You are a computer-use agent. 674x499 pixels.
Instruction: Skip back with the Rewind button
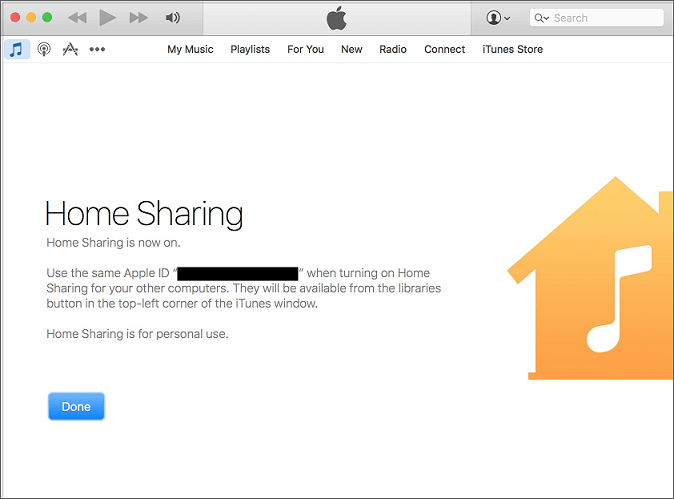click(77, 18)
